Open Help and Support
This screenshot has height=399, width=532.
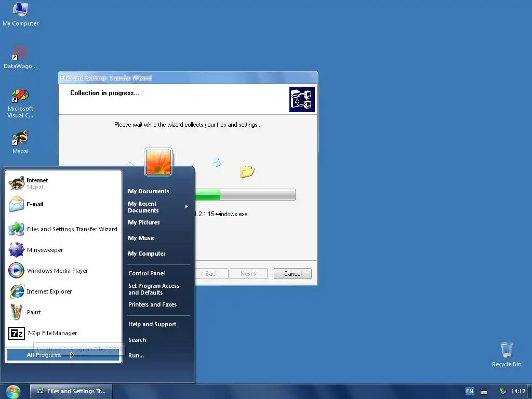pyautogui.click(x=152, y=324)
